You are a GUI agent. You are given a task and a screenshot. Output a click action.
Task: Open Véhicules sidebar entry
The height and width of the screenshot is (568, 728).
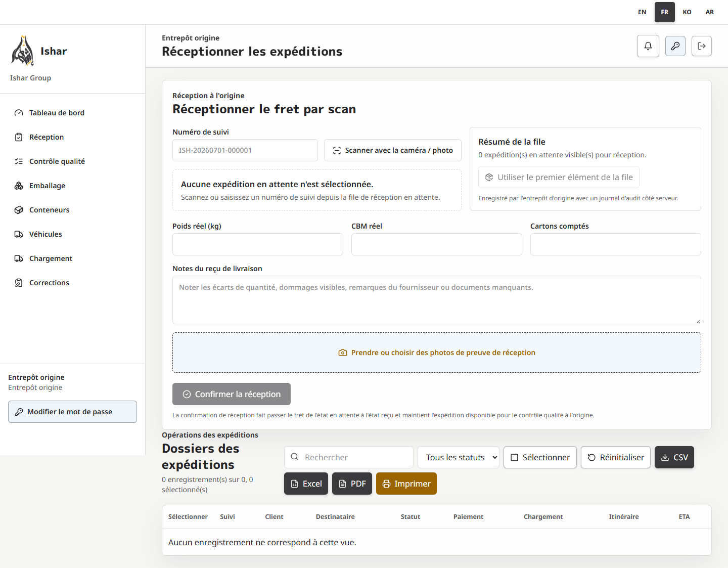click(x=72, y=234)
